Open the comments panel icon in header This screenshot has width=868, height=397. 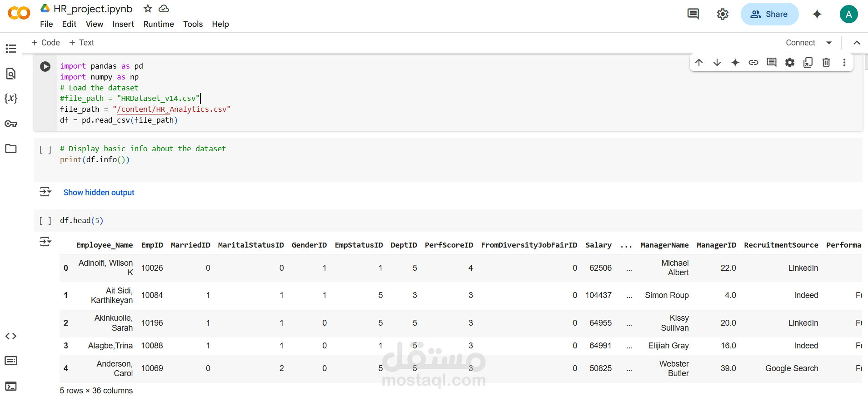click(x=693, y=14)
